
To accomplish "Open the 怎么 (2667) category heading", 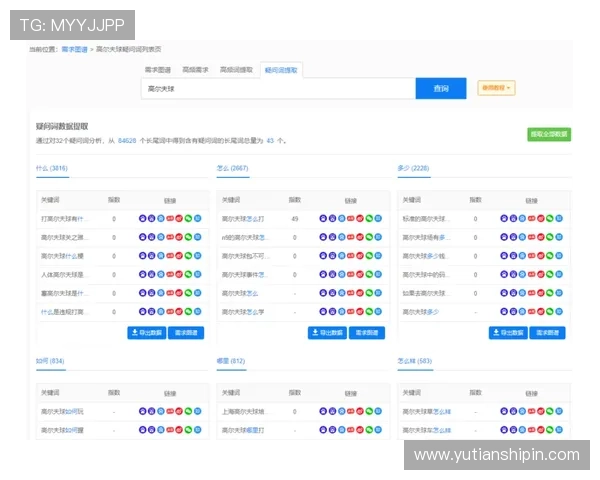I will [232, 168].
